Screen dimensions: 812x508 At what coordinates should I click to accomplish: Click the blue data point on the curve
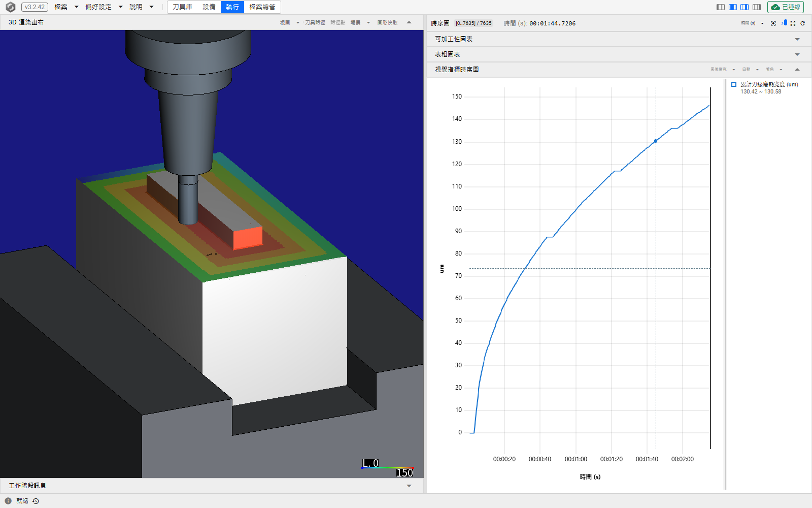point(656,141)
